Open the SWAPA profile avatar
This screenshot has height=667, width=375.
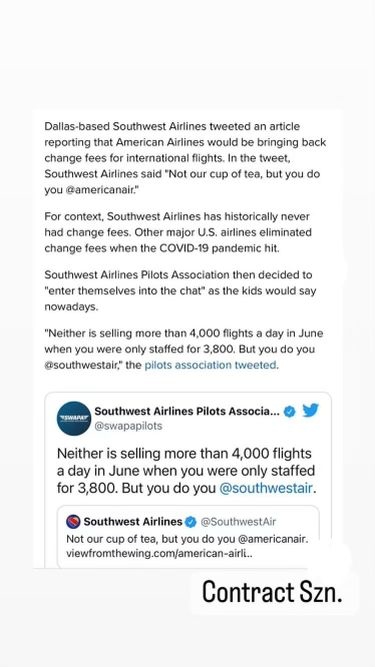[x=74, y=418]
